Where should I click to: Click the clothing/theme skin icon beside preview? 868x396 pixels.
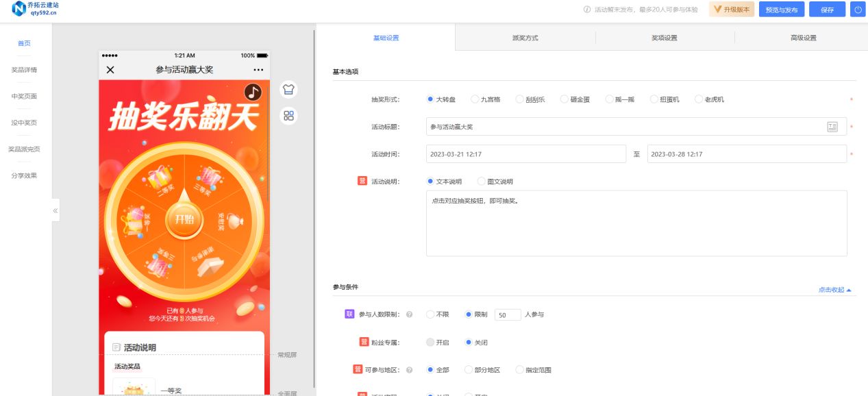click(x=288, y=89)
